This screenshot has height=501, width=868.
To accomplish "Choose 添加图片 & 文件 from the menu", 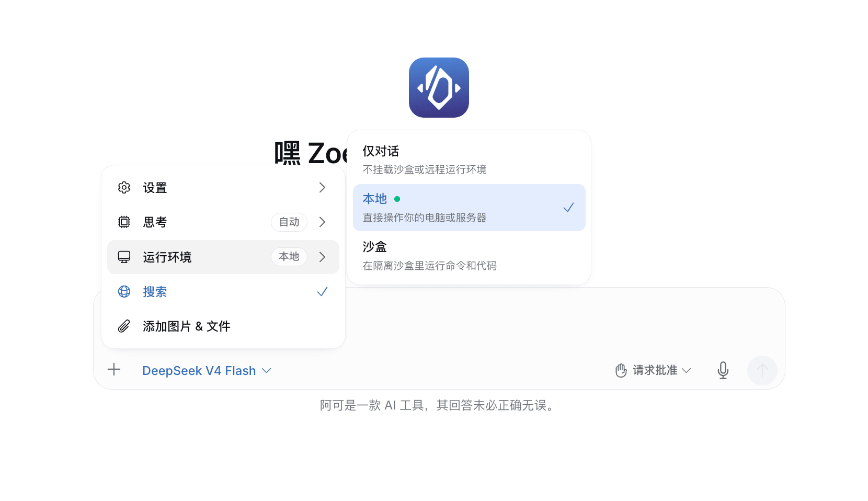I will (x=223, y=326).
